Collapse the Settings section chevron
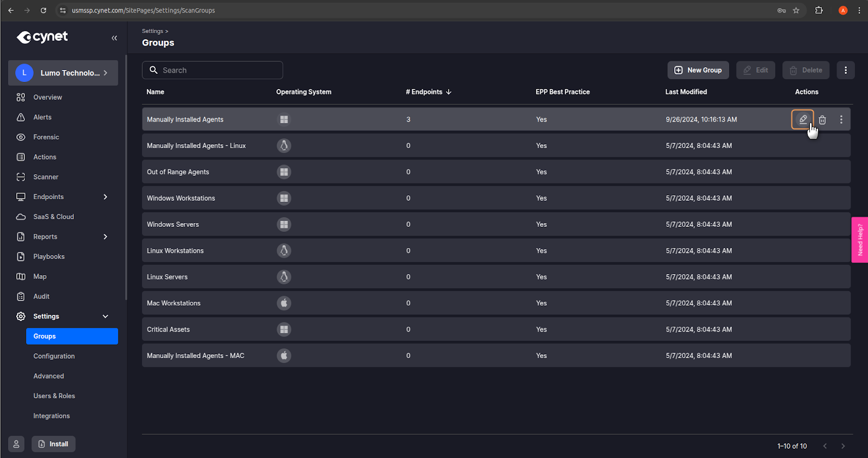The height and width of the screenshot is (458, 868). pyautogui.click(x=105, y=316)
